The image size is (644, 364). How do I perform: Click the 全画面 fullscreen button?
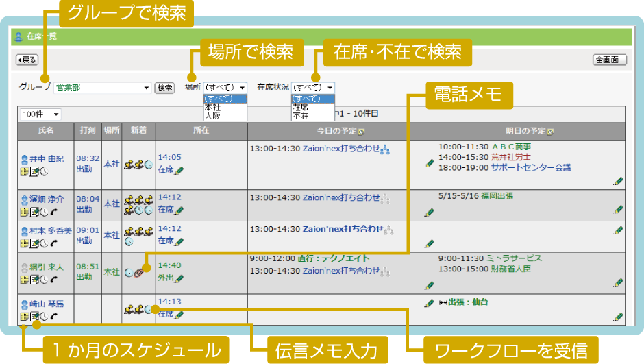pos(609,60)
